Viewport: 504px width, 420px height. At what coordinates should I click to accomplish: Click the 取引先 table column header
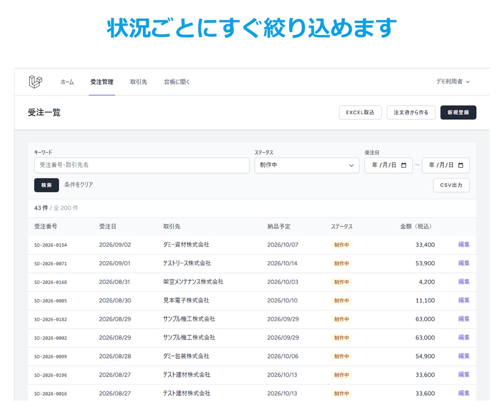pos(172,226)
